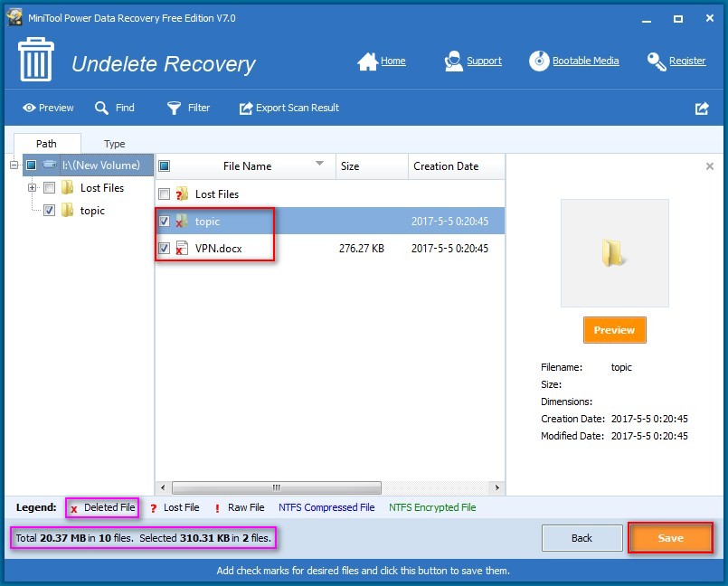Viewport: 728px width, 586px height.
Task: Click the folder thumbnail in preview pane
Action: pyautogui.click(x=614, y=253)
